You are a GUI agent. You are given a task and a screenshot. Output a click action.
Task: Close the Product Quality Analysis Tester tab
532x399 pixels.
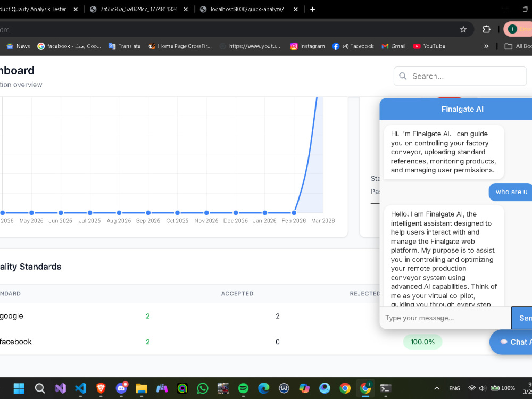pos(76,9)
